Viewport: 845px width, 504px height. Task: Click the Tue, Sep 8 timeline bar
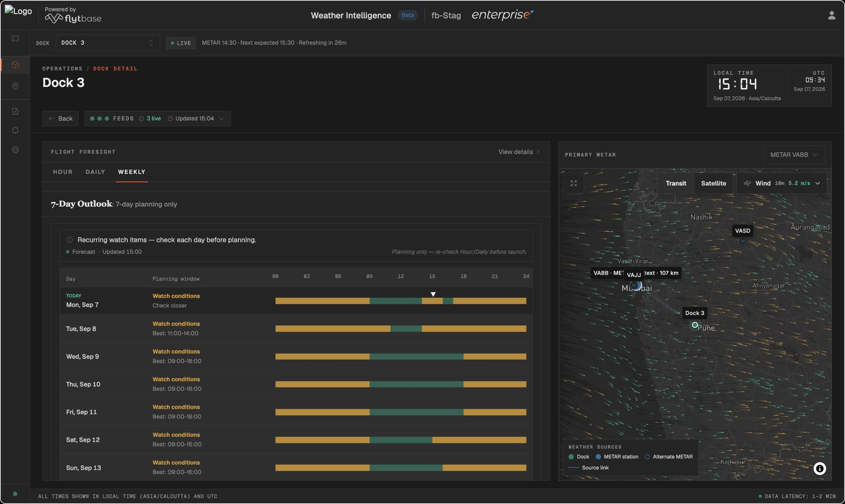(400, 329)
